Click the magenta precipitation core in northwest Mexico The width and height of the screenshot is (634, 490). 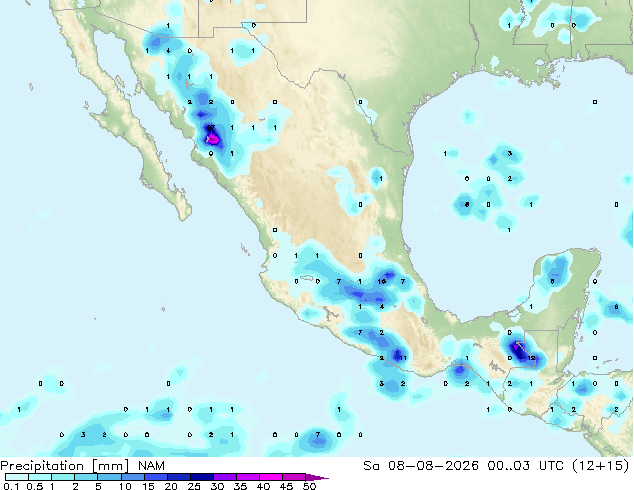click(213, 139)
